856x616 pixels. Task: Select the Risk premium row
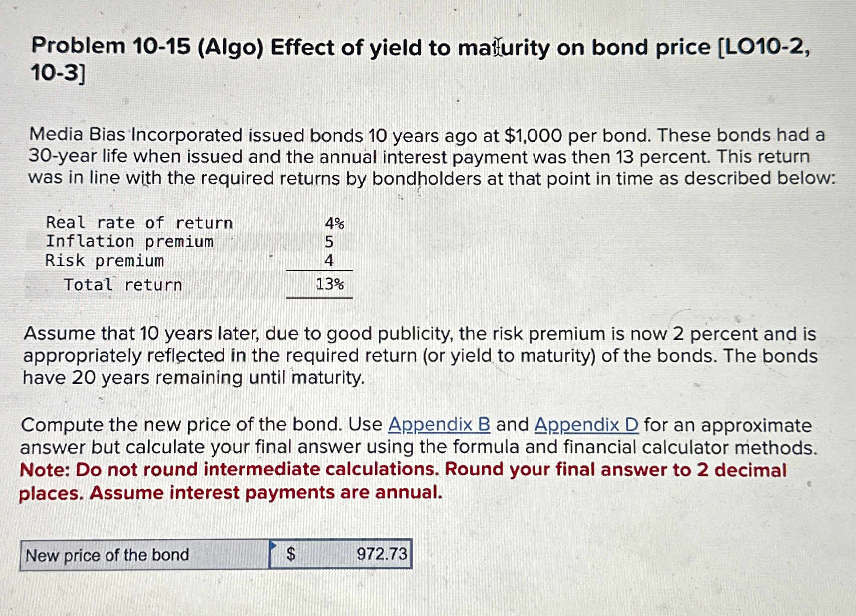(x=105, y=261)
